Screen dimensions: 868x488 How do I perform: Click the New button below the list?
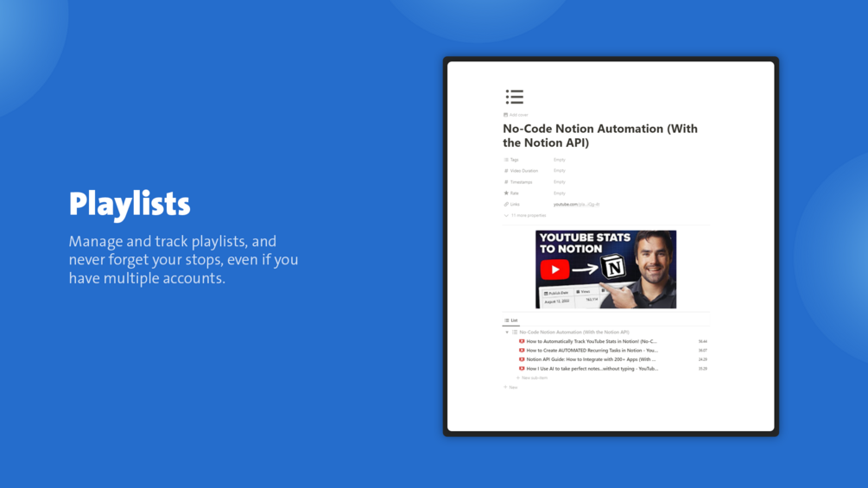(x=510, y=387)
